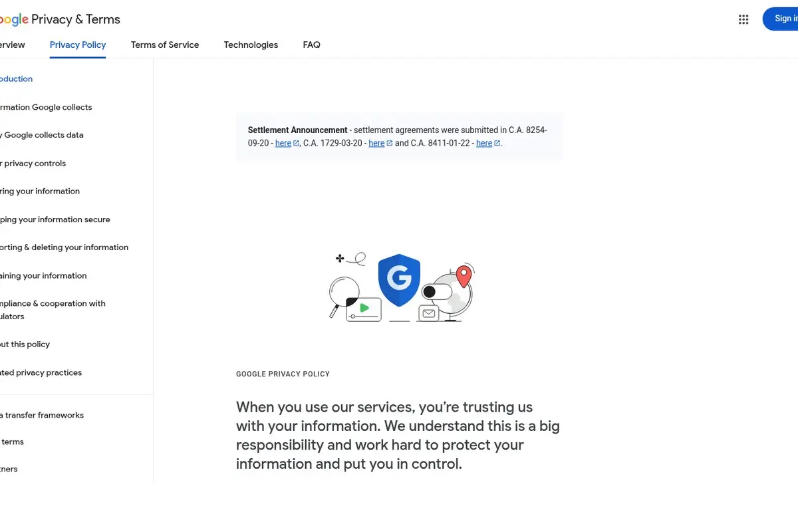This screenshot has width=798, height=532.
Task: Go to the Technologies tab
Action: pyautogui.click(x=251, y=45)
